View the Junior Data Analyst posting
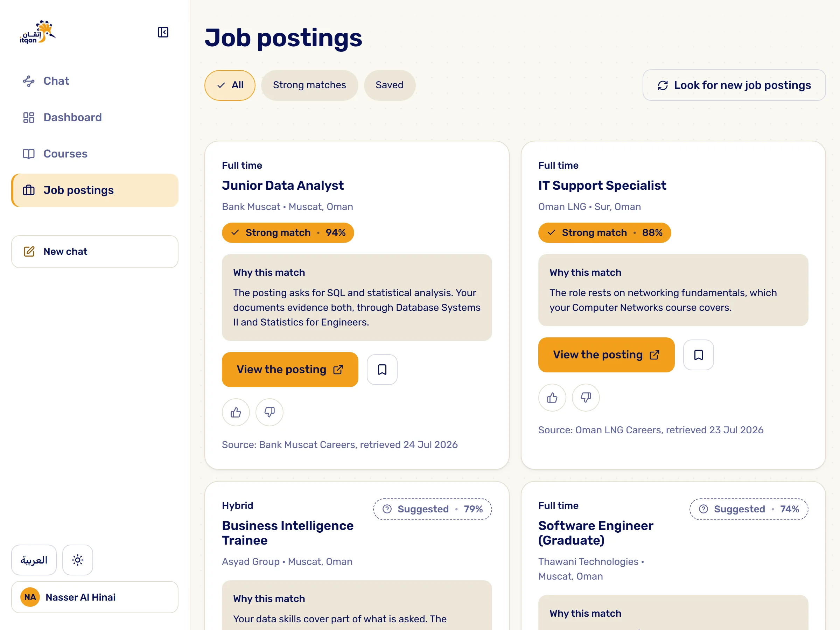Viewport: 840px width, 630px height. tap(290, 370)
